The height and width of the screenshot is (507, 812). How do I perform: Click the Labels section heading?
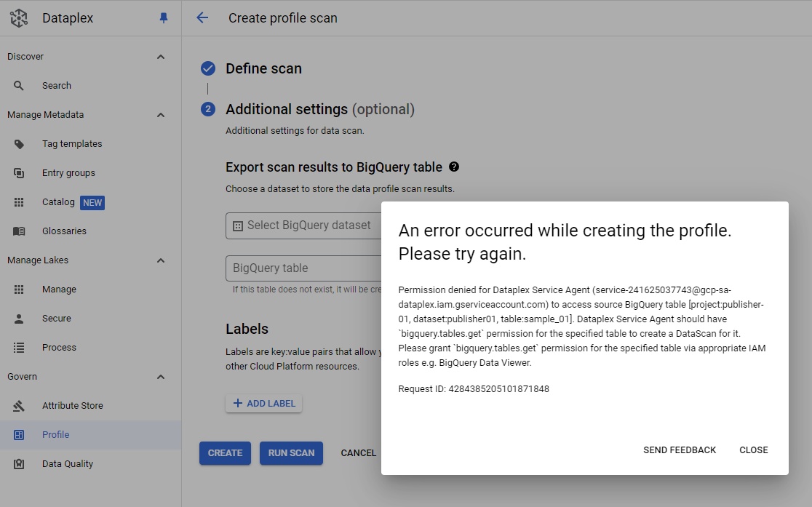(247, 329)
